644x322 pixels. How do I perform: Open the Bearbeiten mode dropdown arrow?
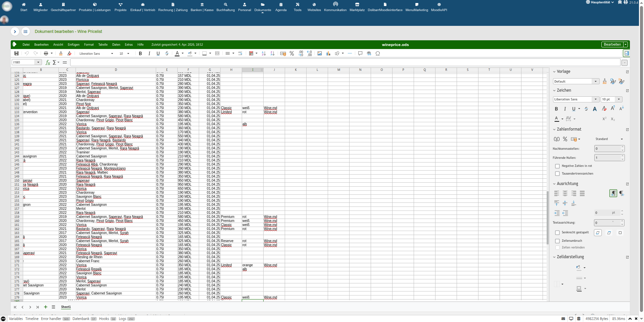tap(626, 45)
